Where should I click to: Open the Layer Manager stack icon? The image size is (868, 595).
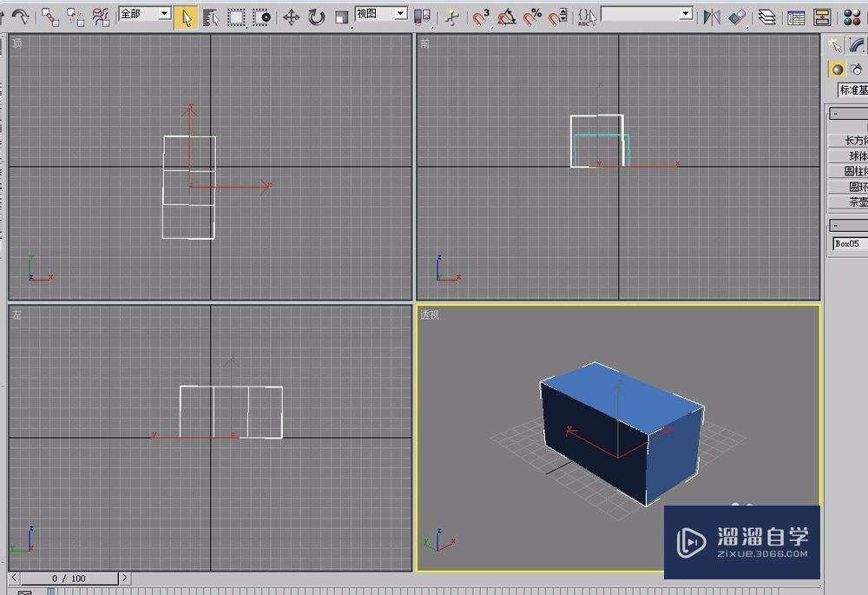pos(766,17)
